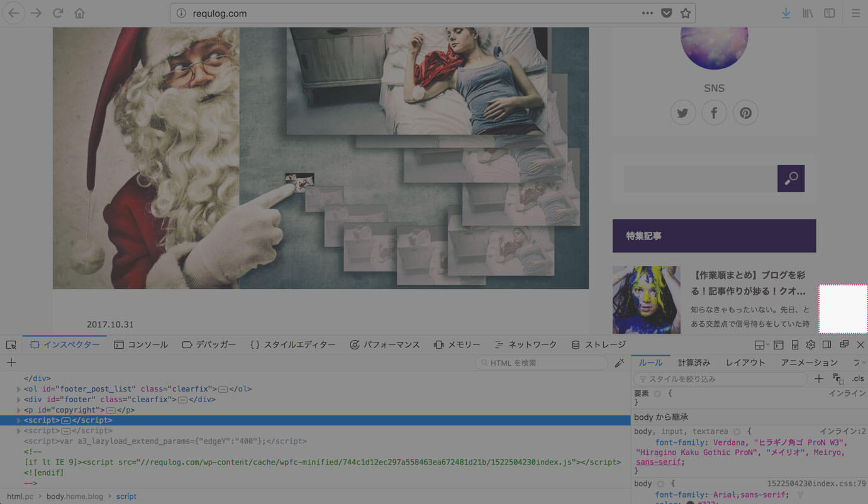
Task: Expand the highlighted script node
Action: pyautogui.click(x=19, y=420)
